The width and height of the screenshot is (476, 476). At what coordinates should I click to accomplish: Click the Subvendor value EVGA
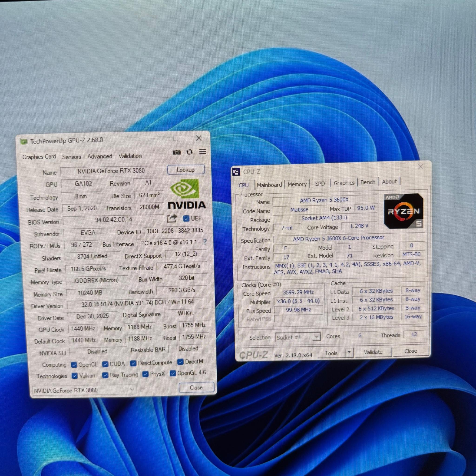point(88,233)
